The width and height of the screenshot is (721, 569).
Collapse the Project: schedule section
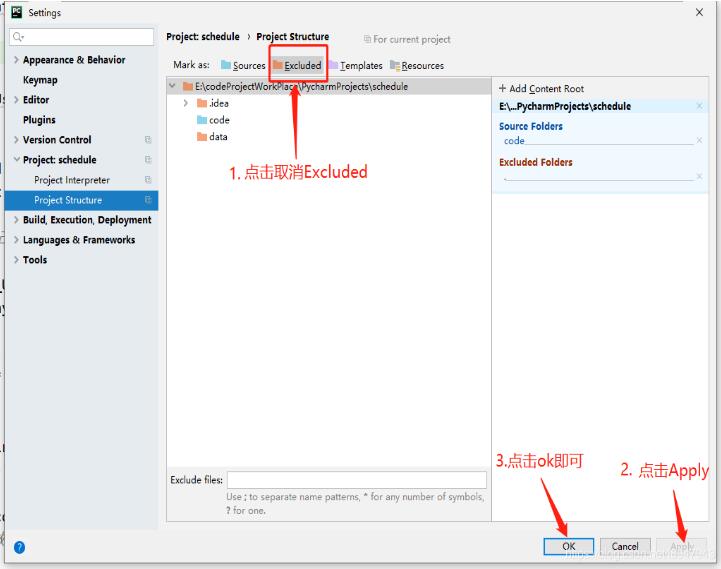pos(16,160)
